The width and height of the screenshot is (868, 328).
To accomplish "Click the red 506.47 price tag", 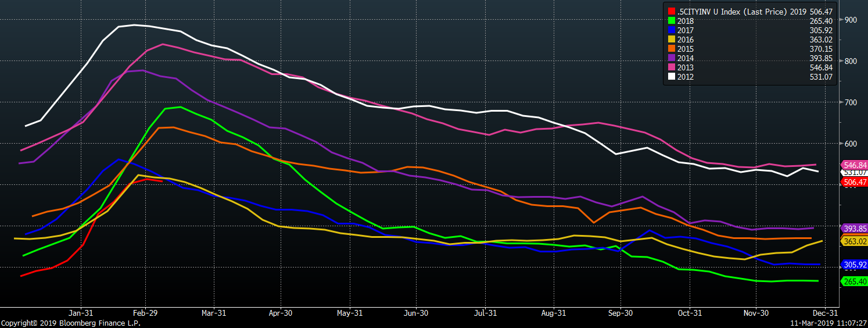I will tap(854, 183).
